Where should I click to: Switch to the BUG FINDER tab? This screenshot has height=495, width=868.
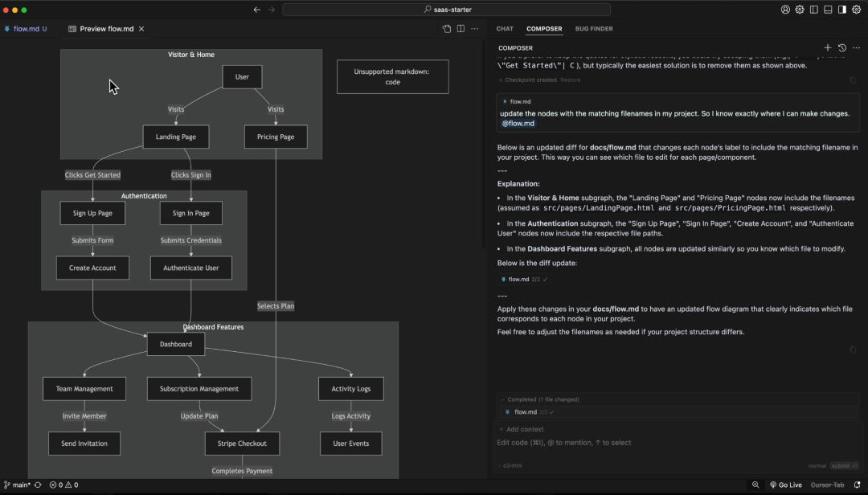[594, 29]
